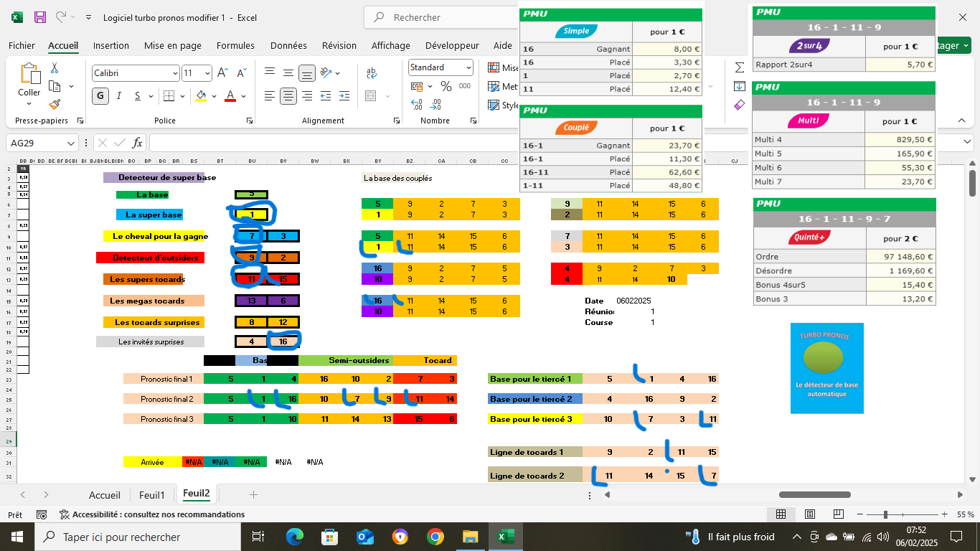
Task: Click the insert function fx icon
Action: pyautogui.click(x=137, y=143)
